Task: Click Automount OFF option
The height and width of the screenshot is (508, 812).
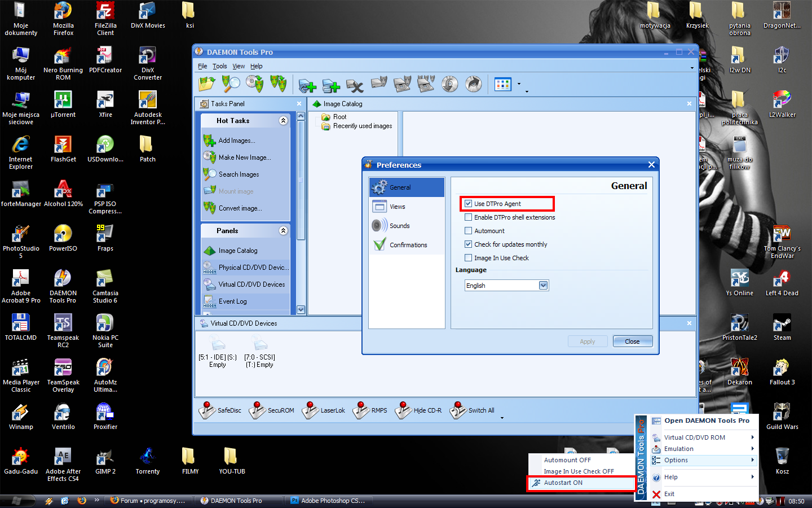Action: click(x=581, y=460)
